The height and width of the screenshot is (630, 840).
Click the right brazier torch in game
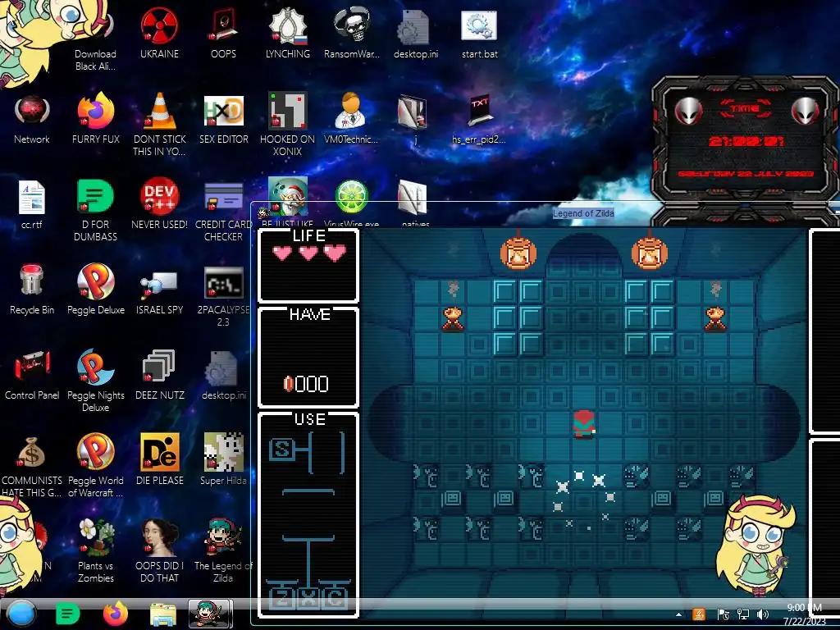pos(715,319)
